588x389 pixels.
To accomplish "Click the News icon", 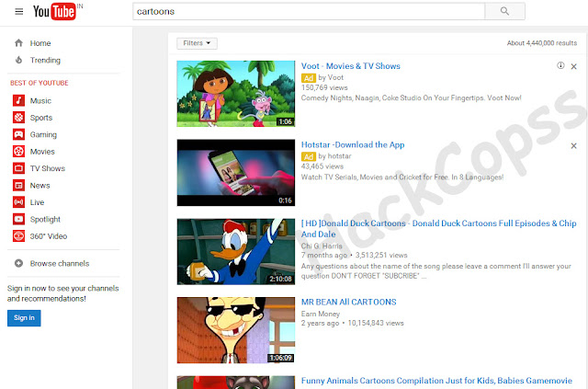I will (x=18, y=185).
